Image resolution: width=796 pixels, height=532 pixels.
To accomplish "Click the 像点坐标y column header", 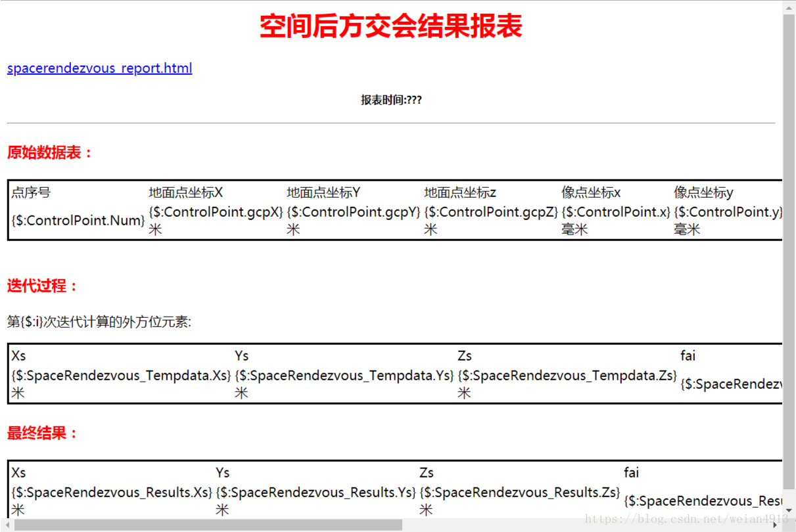I will (x=703, y=192).
